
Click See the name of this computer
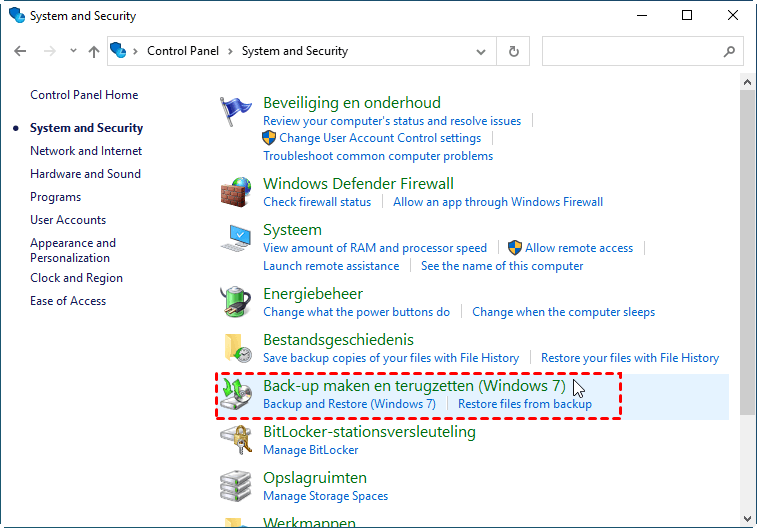(x=502, y=266)
